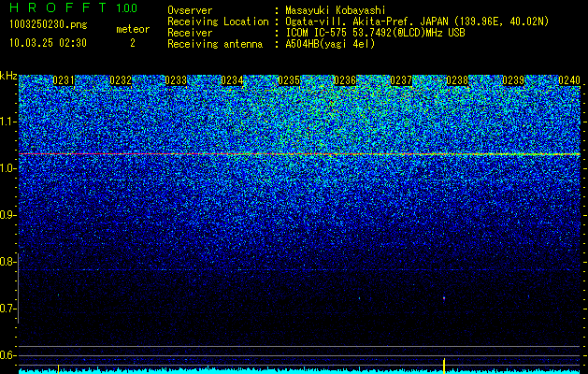588x374 pixels.
Task: Click the 0233 time marker
Action: click(176, 80)
